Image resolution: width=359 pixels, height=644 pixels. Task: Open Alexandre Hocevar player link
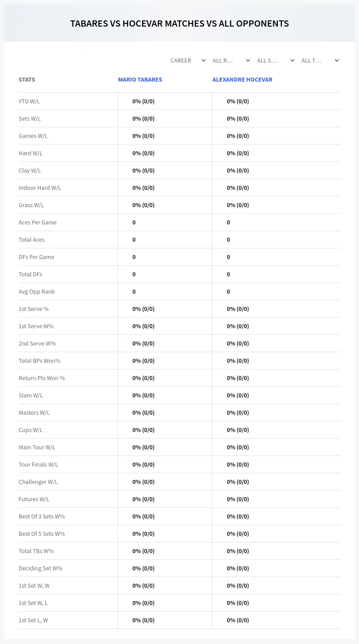pyautogui.click(x=242, y=80)
